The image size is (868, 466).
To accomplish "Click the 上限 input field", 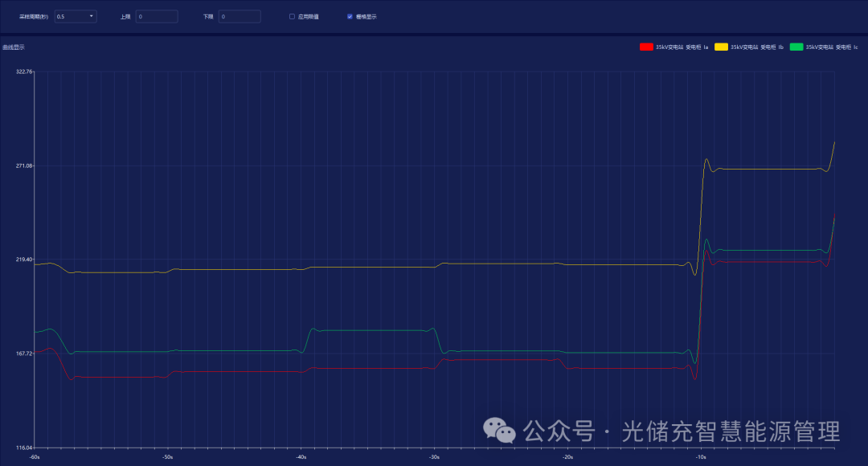I will click(x=157, y=17).
